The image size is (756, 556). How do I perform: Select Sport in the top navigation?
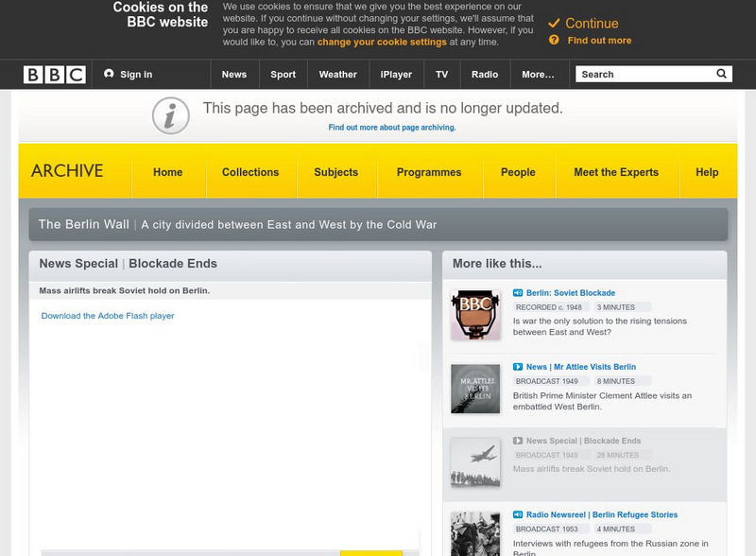coord(283,72)
